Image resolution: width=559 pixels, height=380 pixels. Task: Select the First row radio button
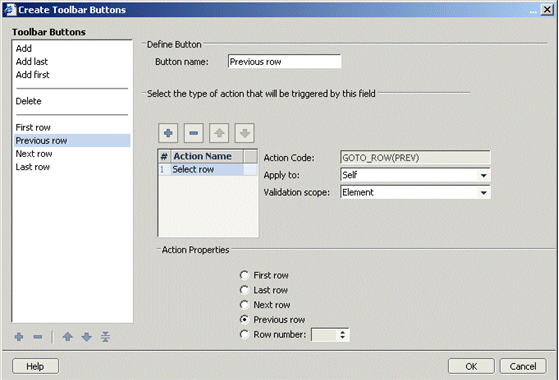(244, 275)
